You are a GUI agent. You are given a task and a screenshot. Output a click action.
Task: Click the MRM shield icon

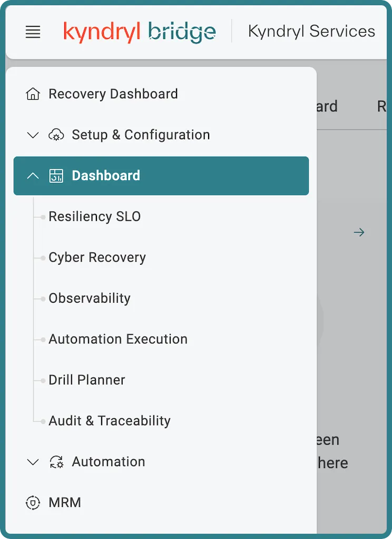tap(33, 503)
